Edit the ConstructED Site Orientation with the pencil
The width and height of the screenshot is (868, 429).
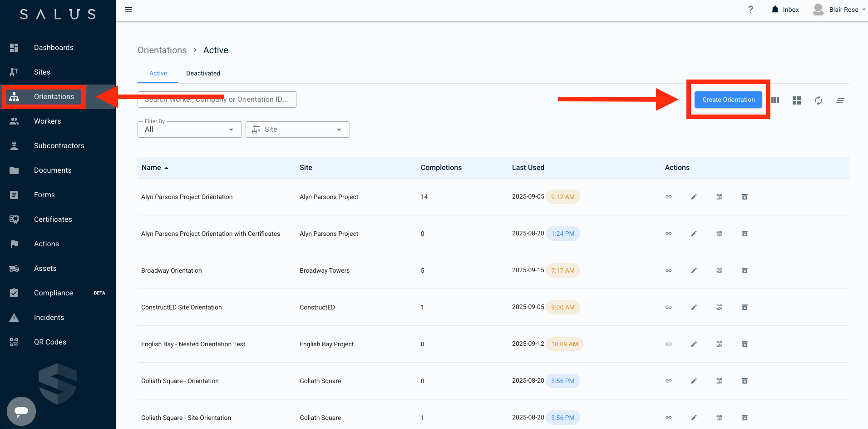point(694,307)
